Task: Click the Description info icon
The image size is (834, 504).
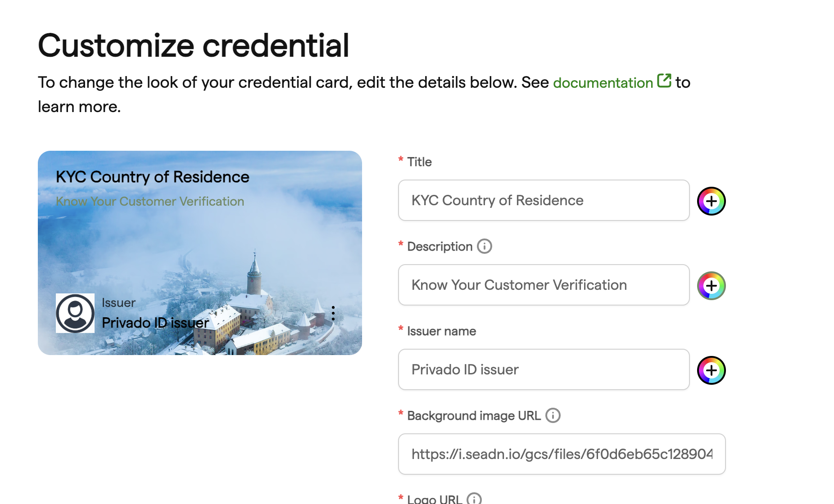Action: tap(485, 246)
